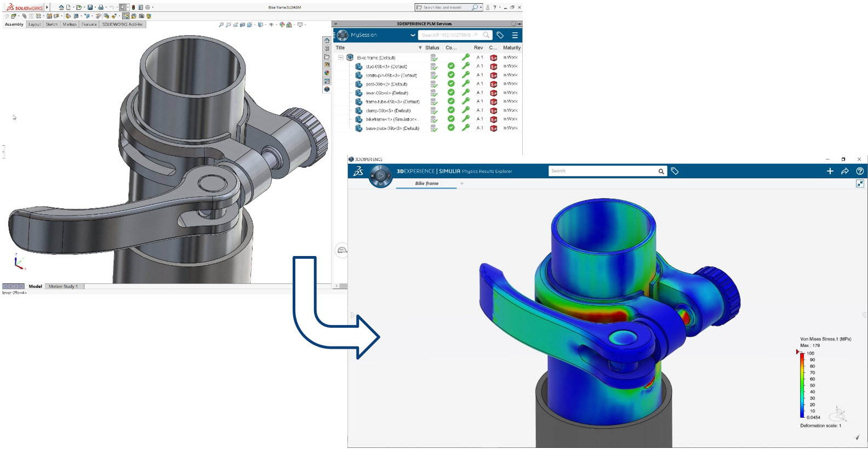Open the 3DEXPERIENCE task pane tab icon
868x449 pixels.
(327, 89)
